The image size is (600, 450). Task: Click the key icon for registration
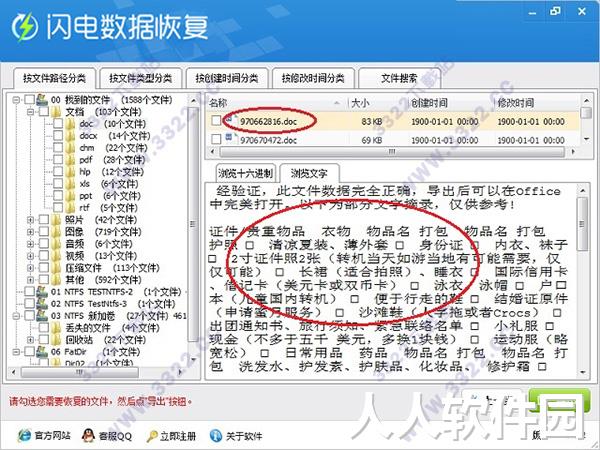coord(152,436)
